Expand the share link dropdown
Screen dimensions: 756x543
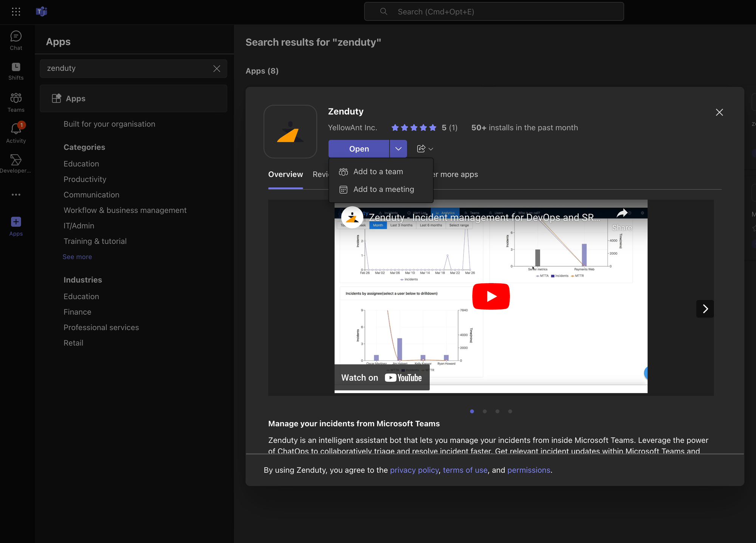pyautogui.click(x=425, y=149)
